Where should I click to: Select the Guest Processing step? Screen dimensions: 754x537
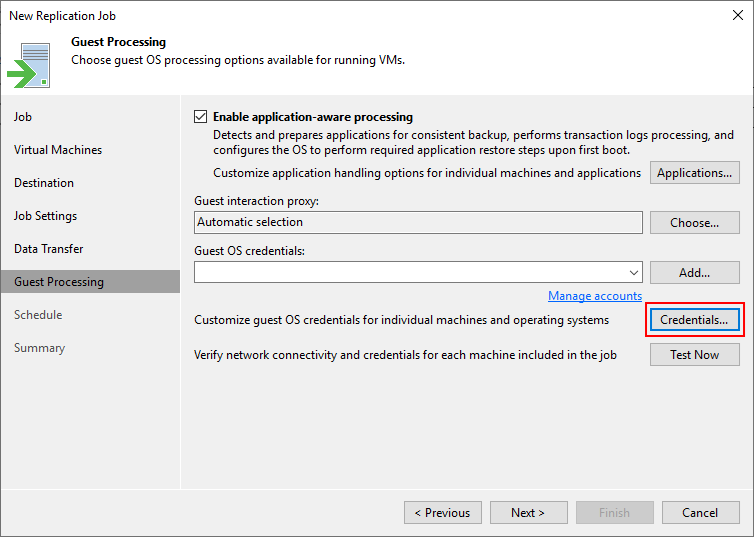click(x=90, y=282)
